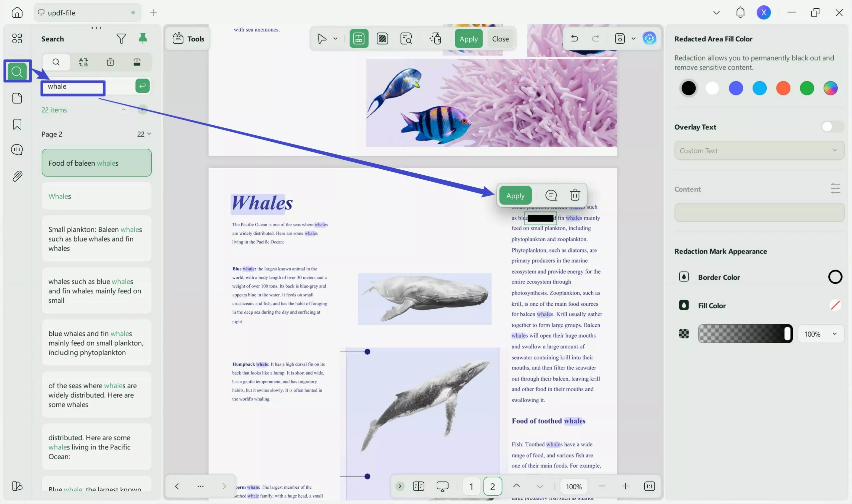The image size is (852, 504).
Task: Select the Search tool in the left sidebar
Action: point(17,71)
